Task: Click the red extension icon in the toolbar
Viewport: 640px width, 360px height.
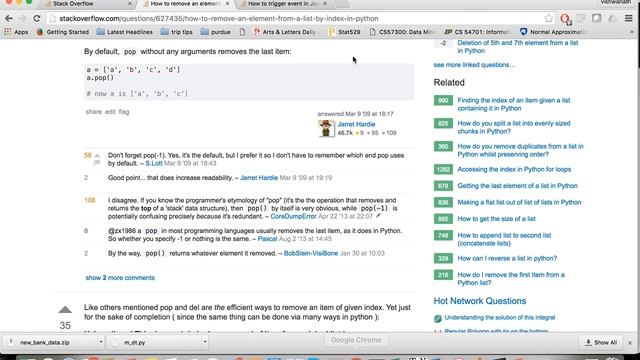Action: [x=565, y=18]
